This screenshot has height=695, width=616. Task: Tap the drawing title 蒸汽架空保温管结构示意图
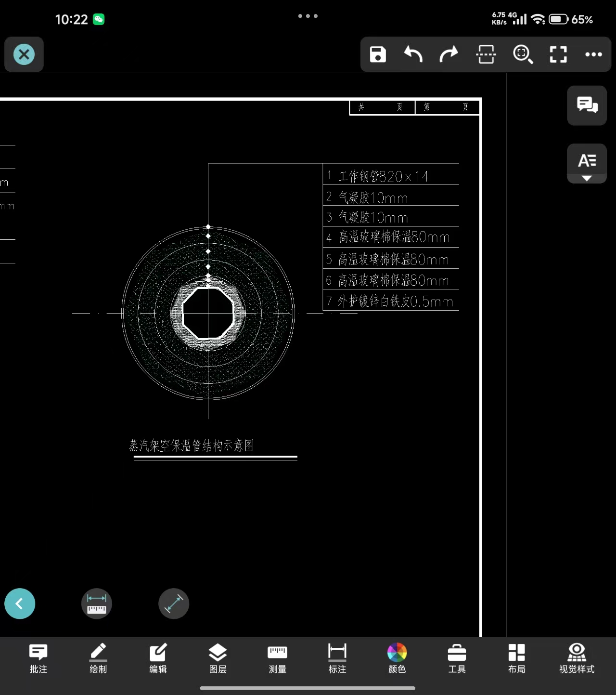[x=192, y=446]
